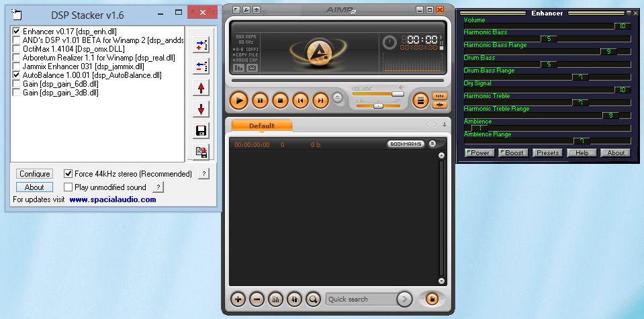Check Jammix Enhancer 031 plugin
The height and width of the screenshot is (319, 644).
pos(16,66)
